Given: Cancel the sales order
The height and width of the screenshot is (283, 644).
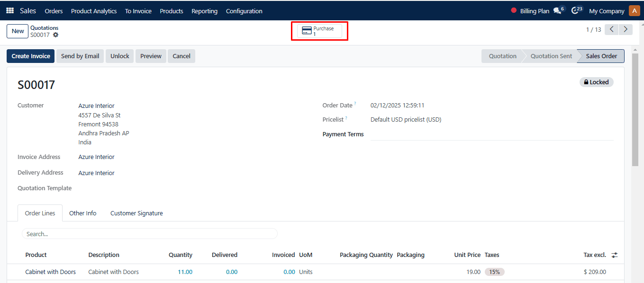Looking at the screenshot, I should [181, 56].
